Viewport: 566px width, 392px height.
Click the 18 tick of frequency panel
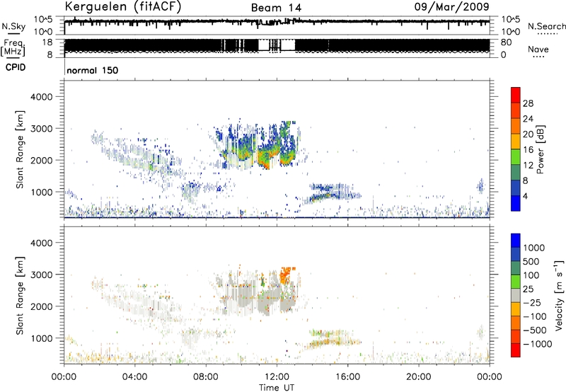pos(47,42)
